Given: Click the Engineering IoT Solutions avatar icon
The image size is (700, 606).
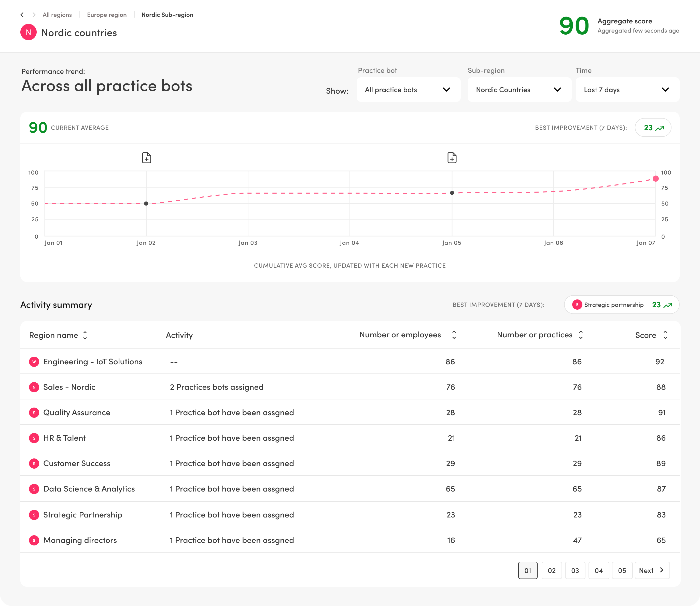Looking at the screenshot, I should tap(34, 362).
